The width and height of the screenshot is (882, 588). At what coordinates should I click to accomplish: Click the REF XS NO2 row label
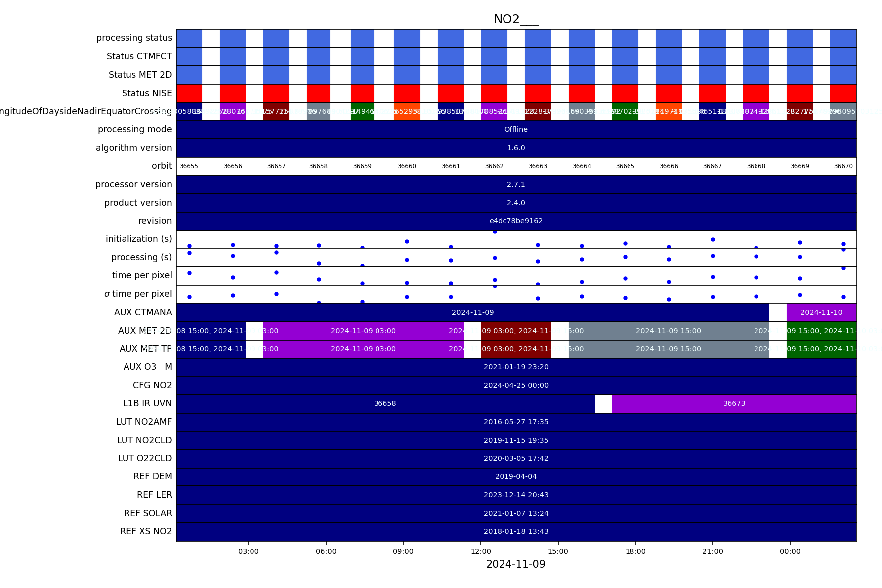tap(146, 531)
